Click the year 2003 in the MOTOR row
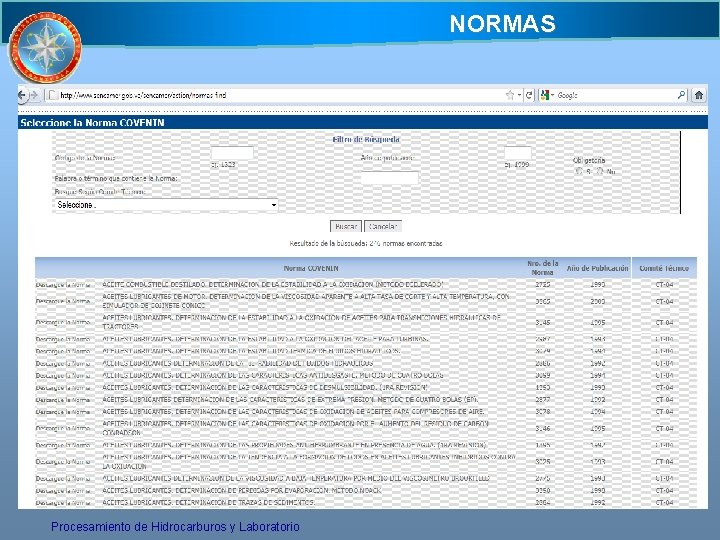This screenshot has width=720, height=540. tap(598, 301)
